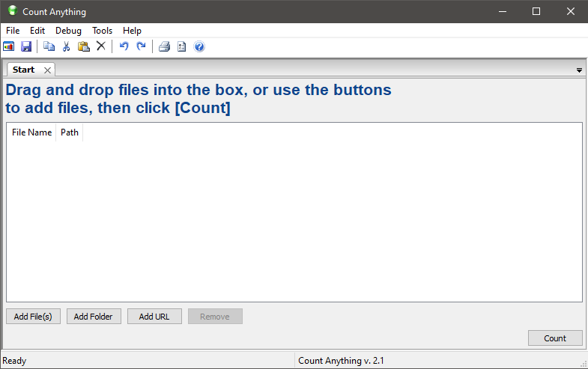Click the Copy toolbar icon
Screen dimensions: 588x369
[49, 46]
